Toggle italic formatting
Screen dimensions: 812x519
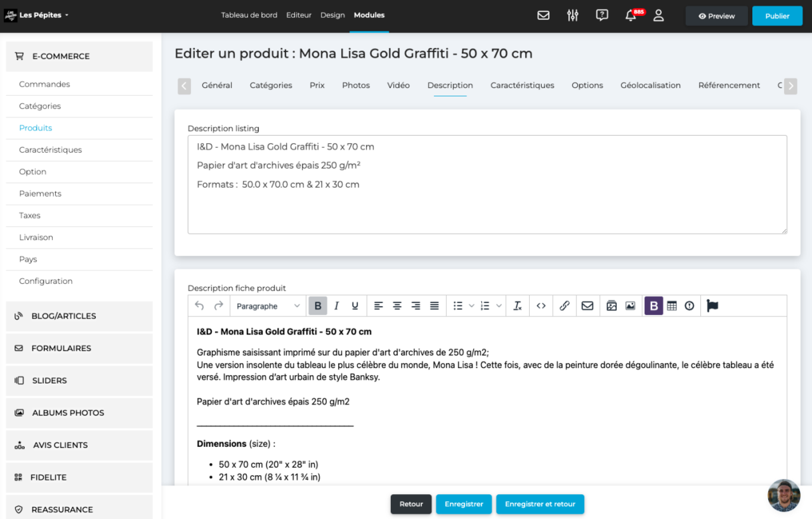[x=336, y=306]
